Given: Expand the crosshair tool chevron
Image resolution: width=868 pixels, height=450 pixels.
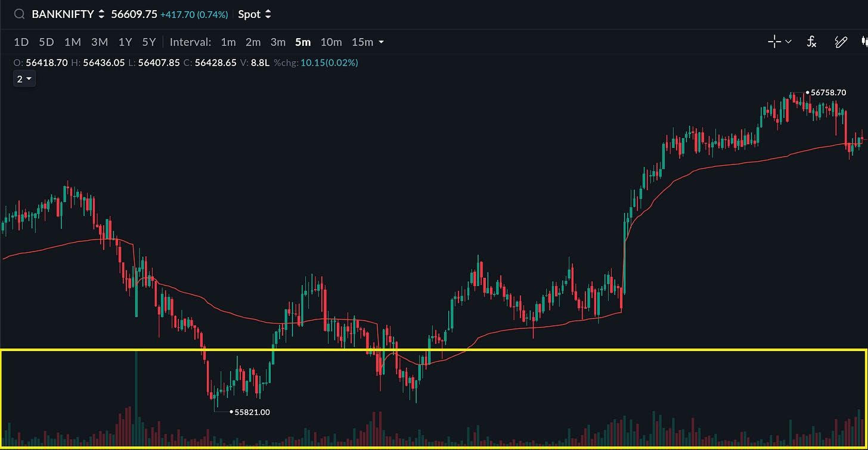Looking at the screenshot, I should coord(788,42).
